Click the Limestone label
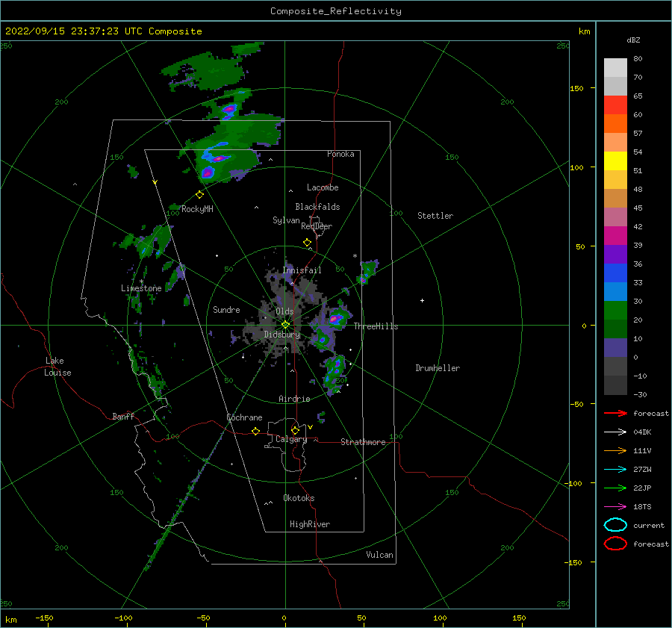The height and width of the screenshot is (628, 672). [x=141, y=288]
